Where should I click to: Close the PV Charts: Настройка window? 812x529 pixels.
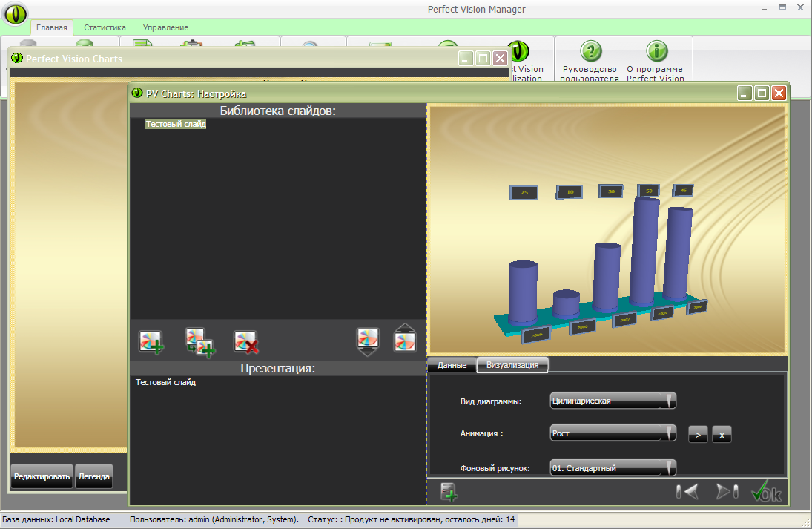779,93
